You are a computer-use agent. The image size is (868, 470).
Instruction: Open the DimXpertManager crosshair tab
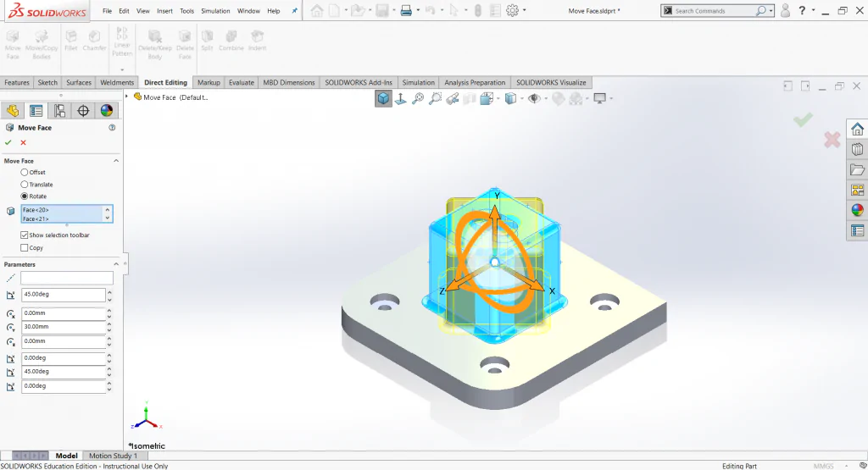[x=83, y=111]
